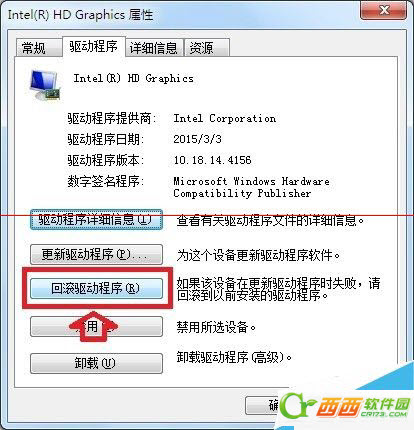
Task: Open the 详细信息 tab
Action: coord(154,48)
